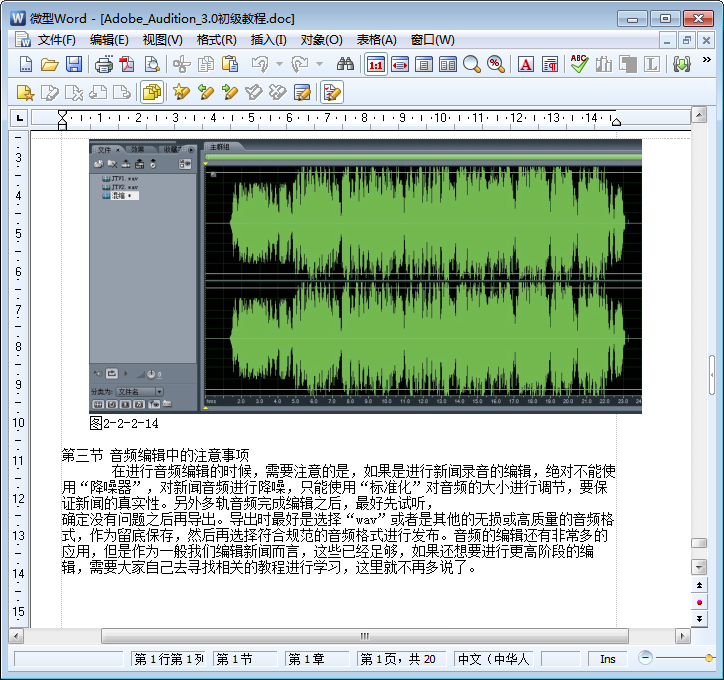Open print preview magnifier page icon
724x680 pixels.
pyautogui.click(x=152, y=64)
